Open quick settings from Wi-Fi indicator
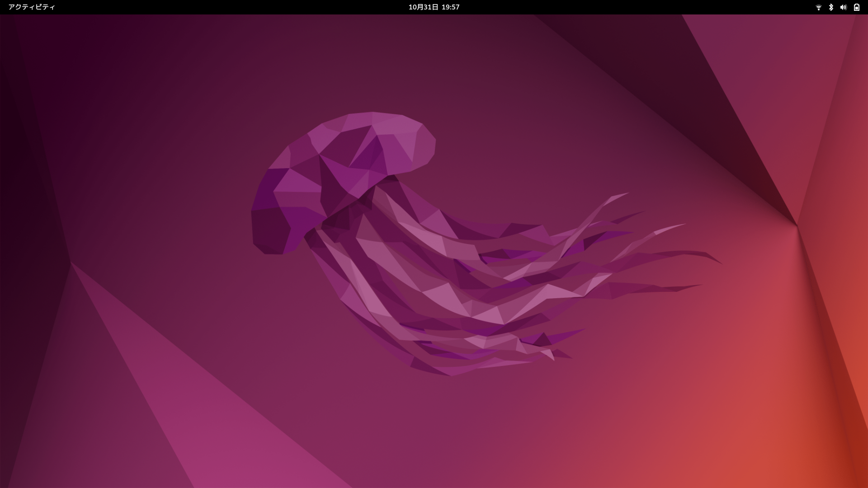The width and height of the screenshot is (868, 488). (818, 7)
